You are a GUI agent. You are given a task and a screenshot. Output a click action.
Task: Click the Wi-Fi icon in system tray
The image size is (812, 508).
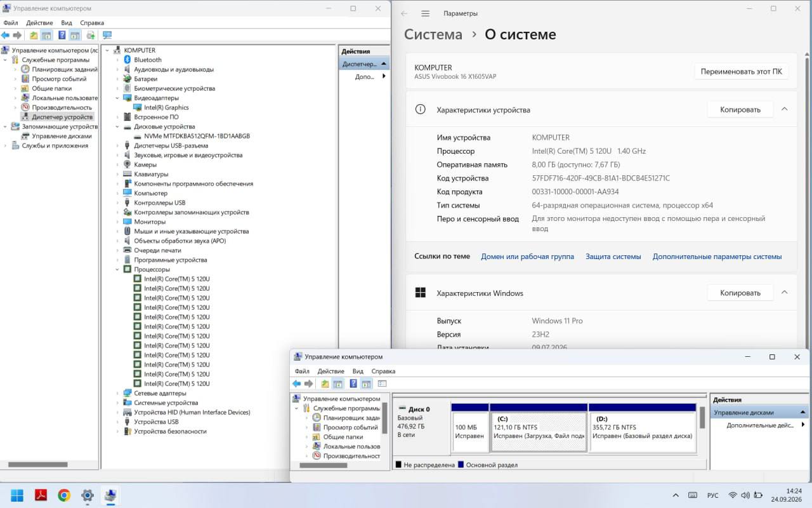coord(733,495)
